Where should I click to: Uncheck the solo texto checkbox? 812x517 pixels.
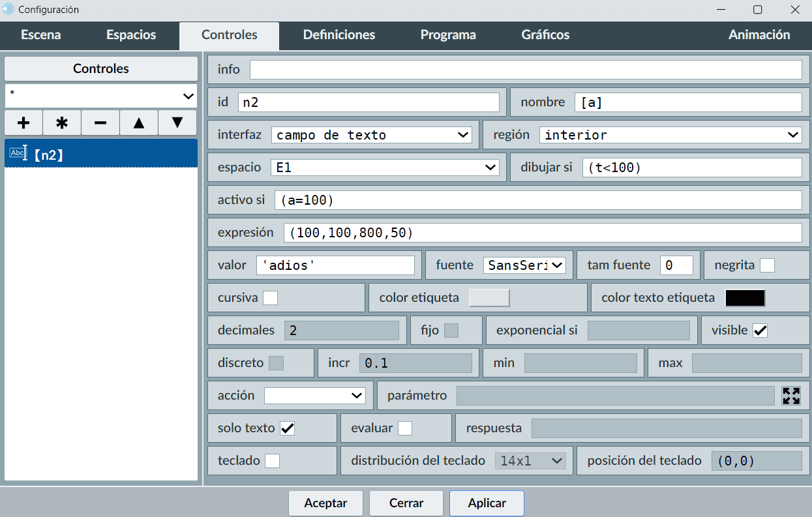click(x=287, y=428)
